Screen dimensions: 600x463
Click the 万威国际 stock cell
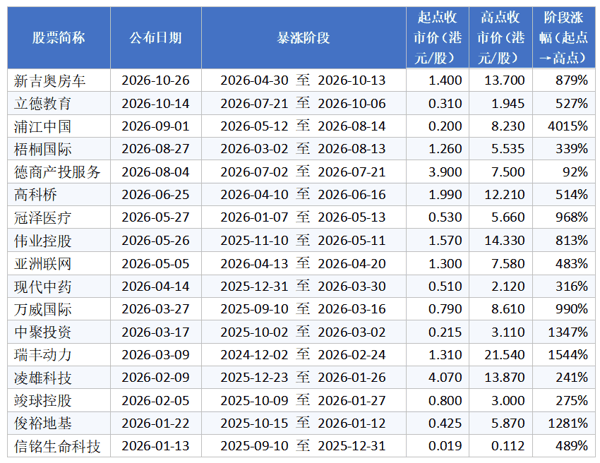[x=42, y=309]
